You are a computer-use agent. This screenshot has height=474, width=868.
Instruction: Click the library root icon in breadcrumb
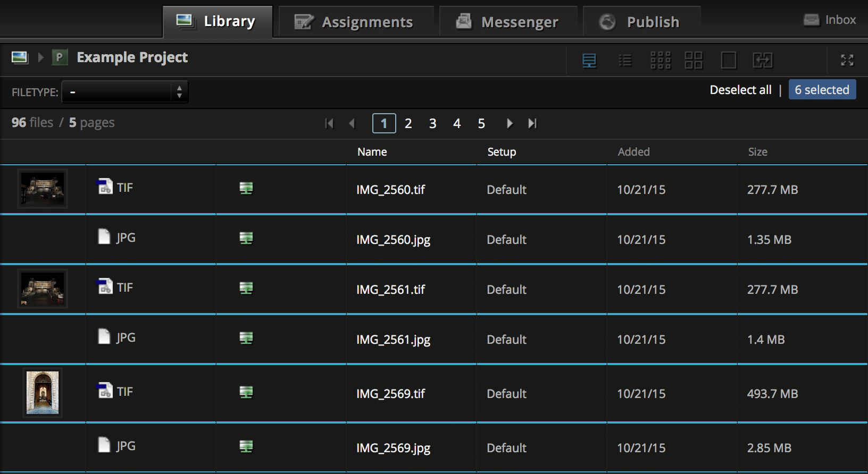pyautogui.click(x=20, y=57)
